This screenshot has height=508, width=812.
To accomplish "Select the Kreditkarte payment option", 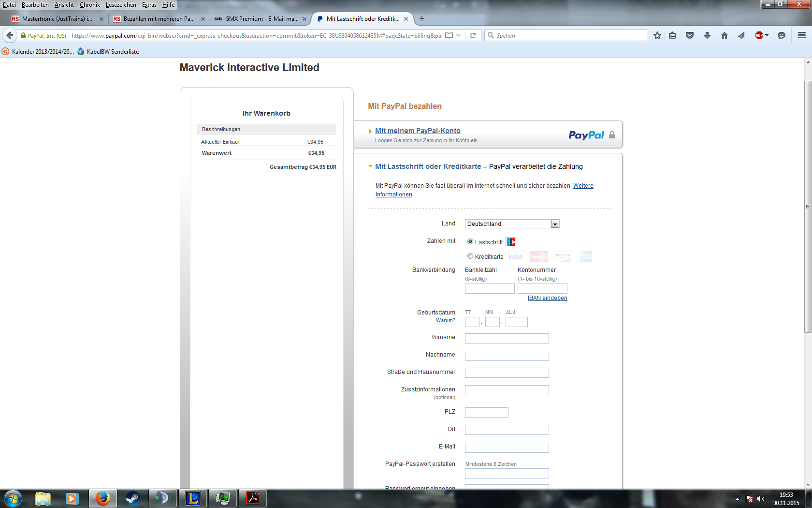I will (x=470, y=256).
